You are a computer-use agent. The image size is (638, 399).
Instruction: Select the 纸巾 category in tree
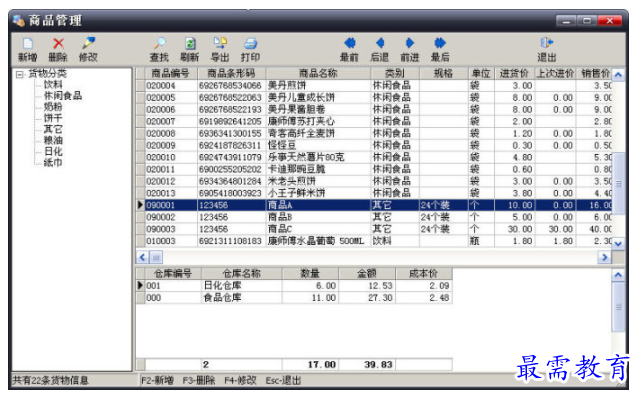53,163
